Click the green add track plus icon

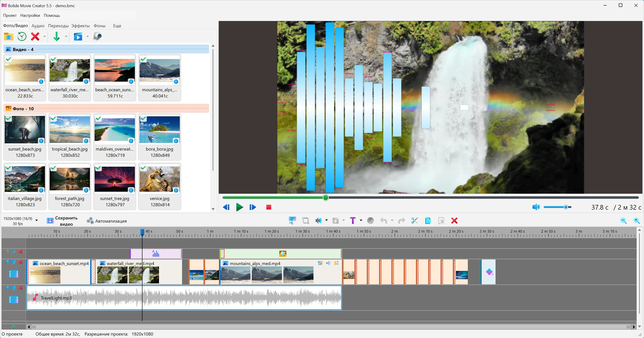tap(13, 327)
